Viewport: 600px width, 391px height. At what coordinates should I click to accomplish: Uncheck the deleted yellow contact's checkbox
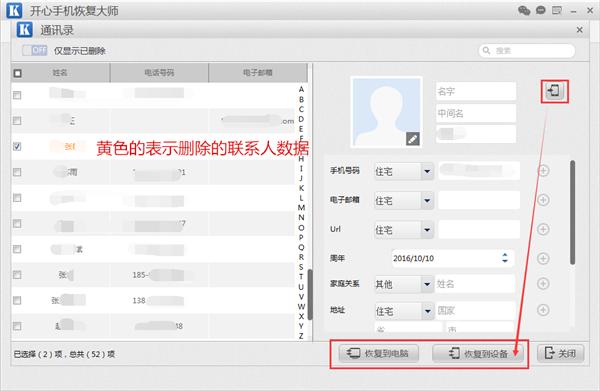(x=17, y=146)
